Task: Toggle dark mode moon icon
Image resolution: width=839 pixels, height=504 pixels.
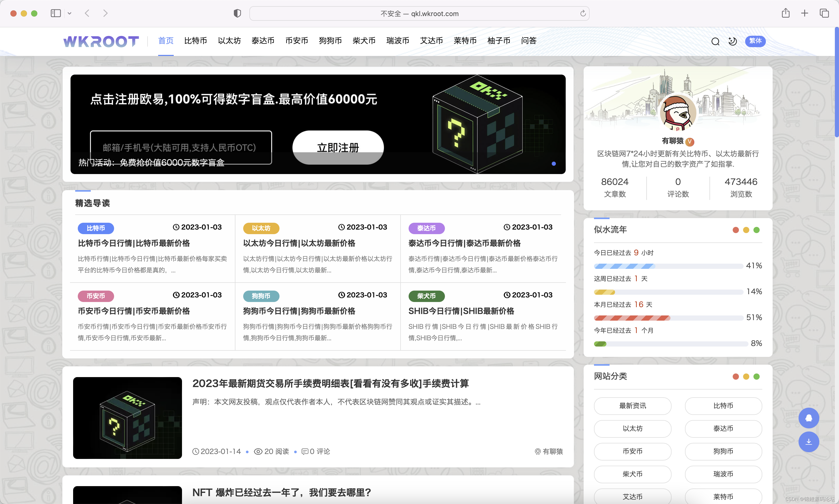Action: tap(733, 41)
